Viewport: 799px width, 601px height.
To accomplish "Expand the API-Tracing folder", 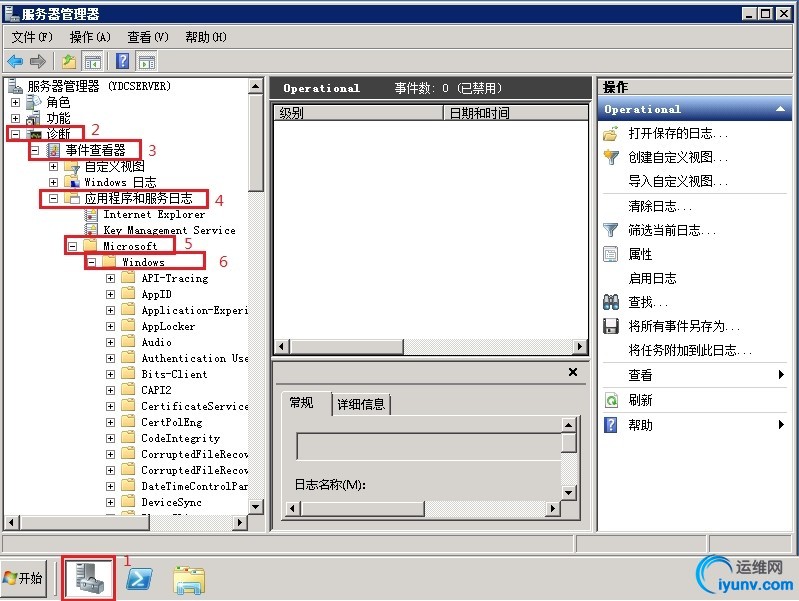I will click(111, 278).
